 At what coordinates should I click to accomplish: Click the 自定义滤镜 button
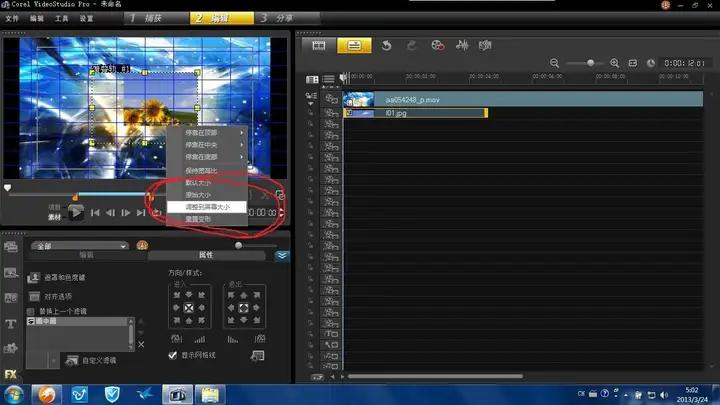point(90,360)
